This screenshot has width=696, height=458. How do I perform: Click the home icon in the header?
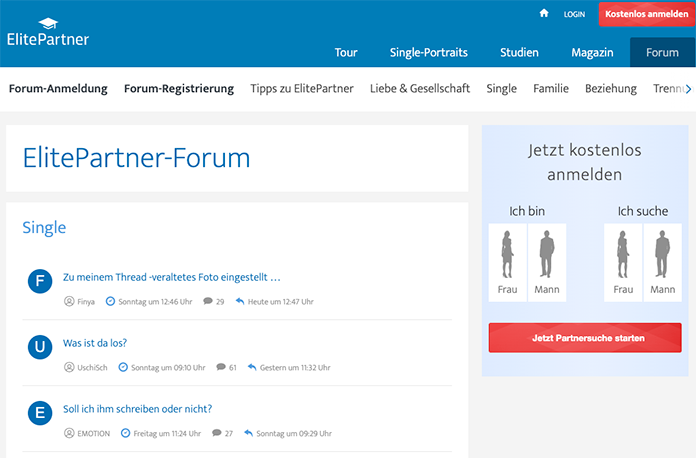tap(544, 13)
